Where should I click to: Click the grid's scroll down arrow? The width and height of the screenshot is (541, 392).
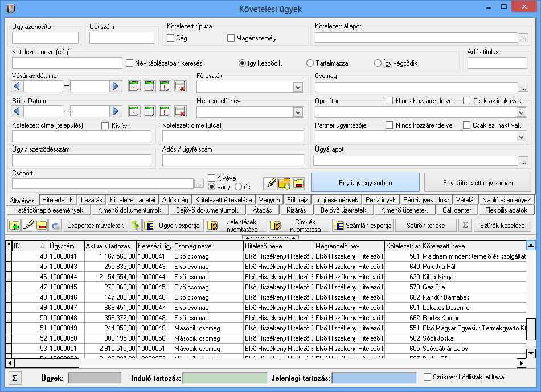(531, 353)
